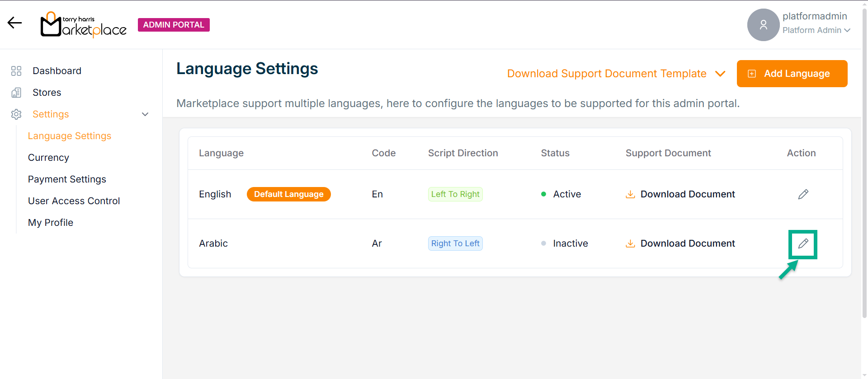The width and height of the screenshot is (868, 379).
Task: Edit the English language row
Action: coord(803,194)
